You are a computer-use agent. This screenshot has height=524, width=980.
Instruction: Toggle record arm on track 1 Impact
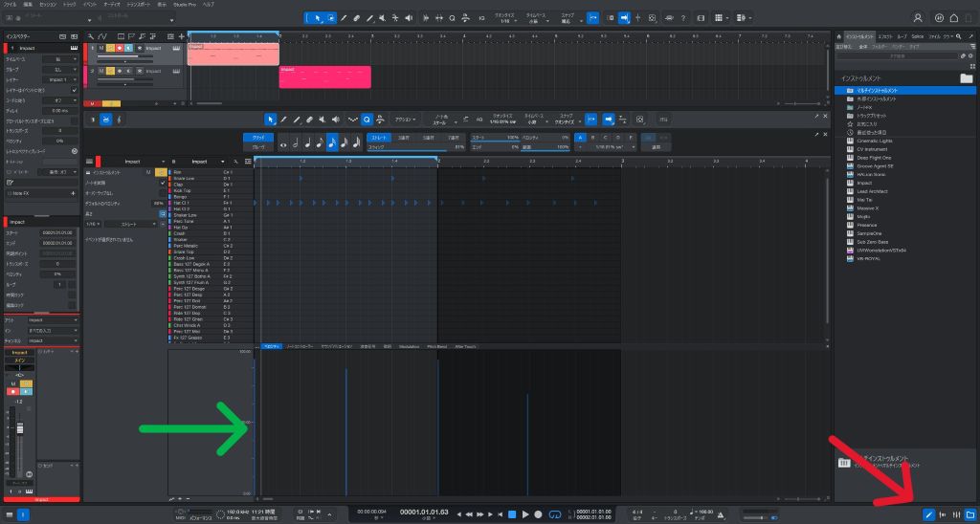[119, 48]
